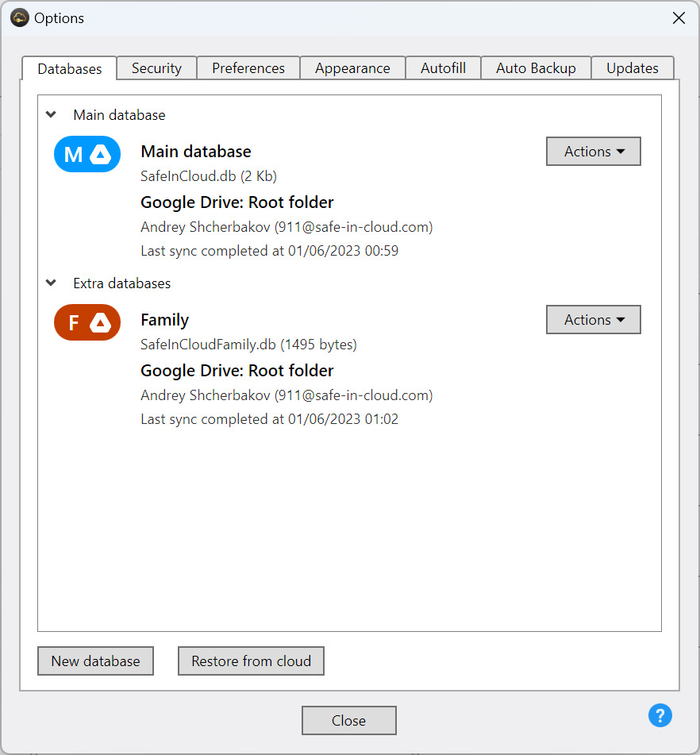700x755 pixels.
Task: Click the account email line under Main database
Action: [x=287, y=227]
